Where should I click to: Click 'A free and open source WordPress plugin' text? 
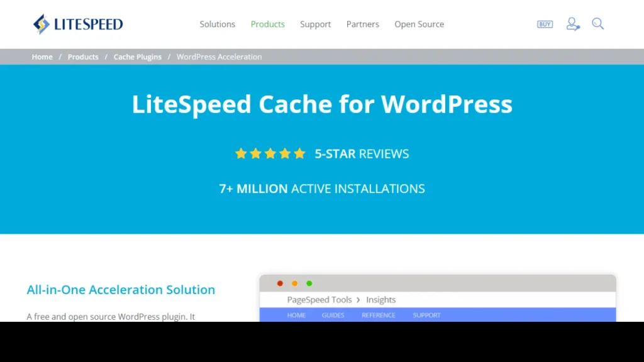tap(111, 317)
